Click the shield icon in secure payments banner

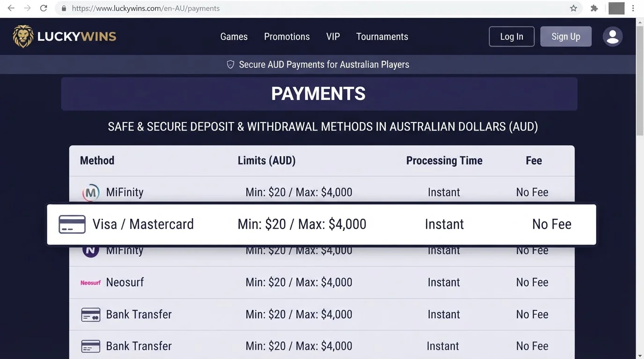[230, 65]
